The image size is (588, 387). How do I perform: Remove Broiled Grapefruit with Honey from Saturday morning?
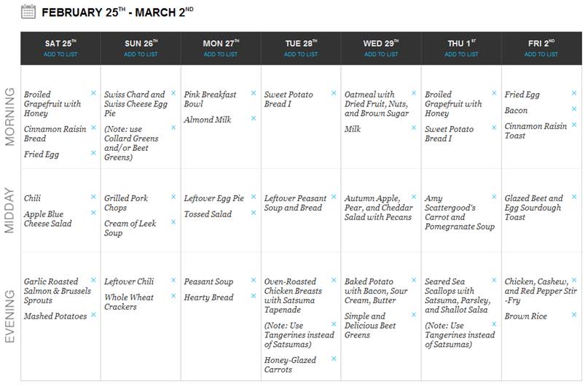click(x=93, y=93)
